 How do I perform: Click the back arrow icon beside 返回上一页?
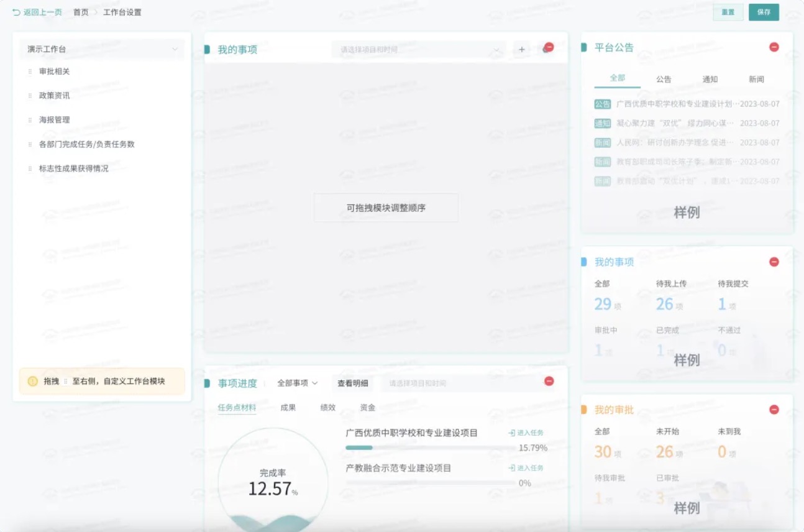point(16,12)
